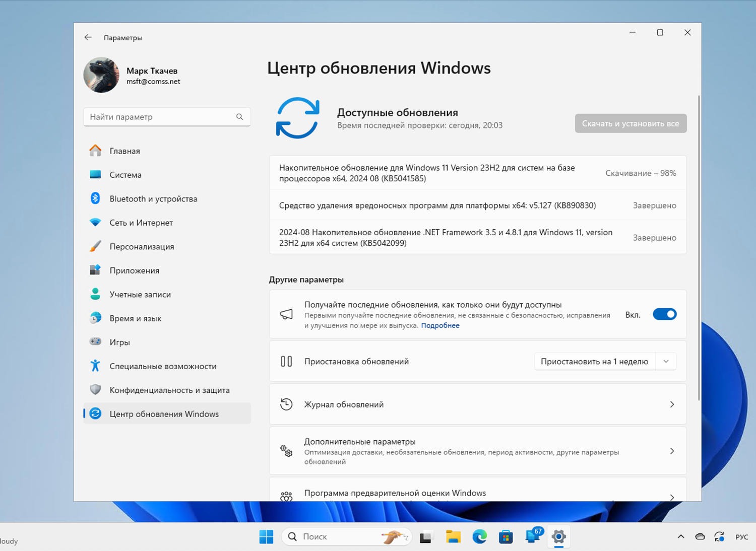
Task: Click the magnifier icon in the settings search box
Action: coord(239,117)
